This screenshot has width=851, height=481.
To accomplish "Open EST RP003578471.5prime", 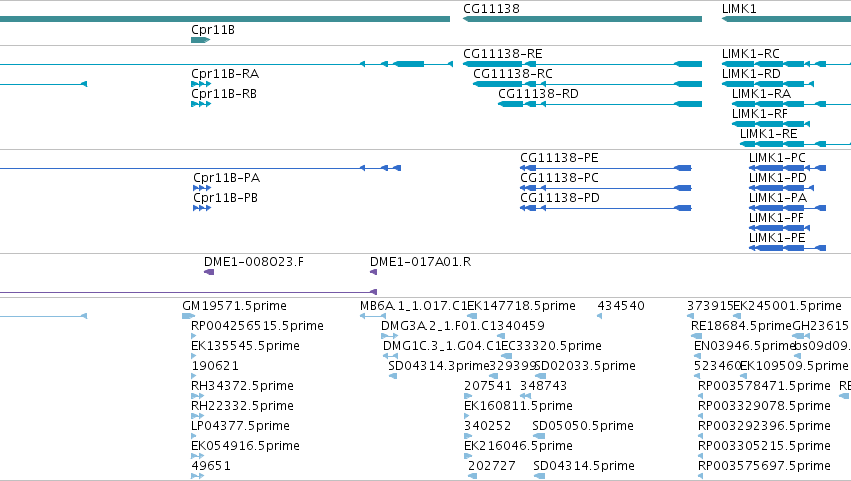I will click(764, 386).
